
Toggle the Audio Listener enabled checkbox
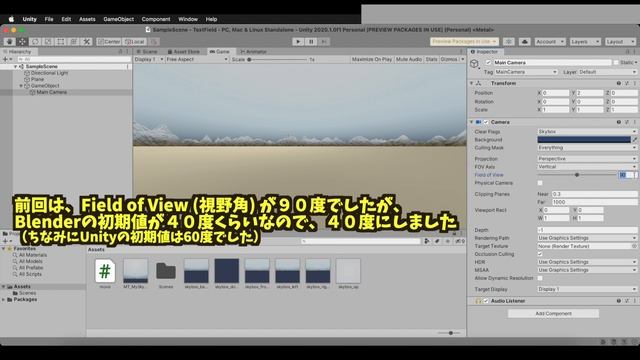pyautogui.click(x=486, y=301)
